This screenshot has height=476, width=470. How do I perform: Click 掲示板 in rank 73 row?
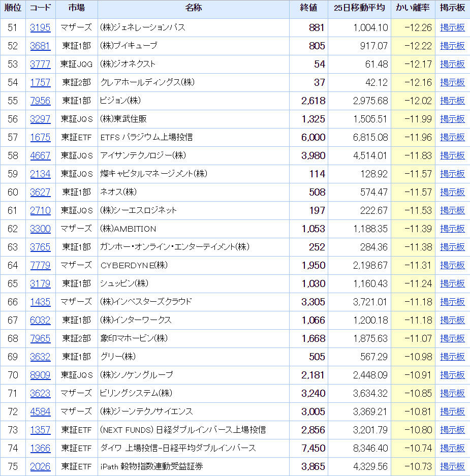pyautogui.click(x=452, y=430)
